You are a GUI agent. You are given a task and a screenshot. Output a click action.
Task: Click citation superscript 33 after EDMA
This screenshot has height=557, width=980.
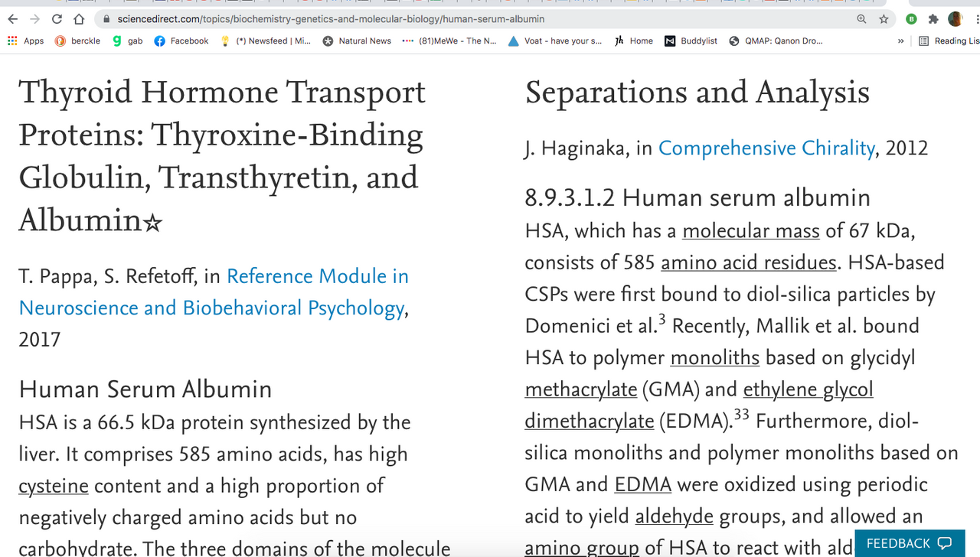pos(741,415)
